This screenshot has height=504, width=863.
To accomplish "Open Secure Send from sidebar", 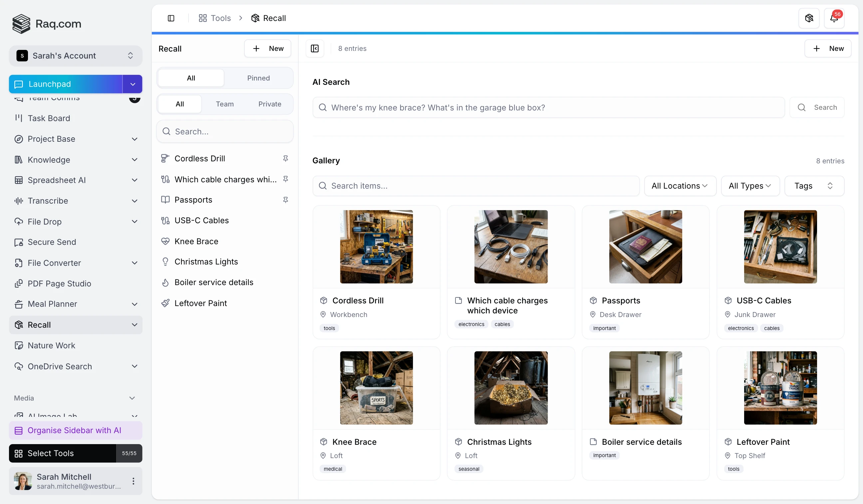I will [52, 242].
